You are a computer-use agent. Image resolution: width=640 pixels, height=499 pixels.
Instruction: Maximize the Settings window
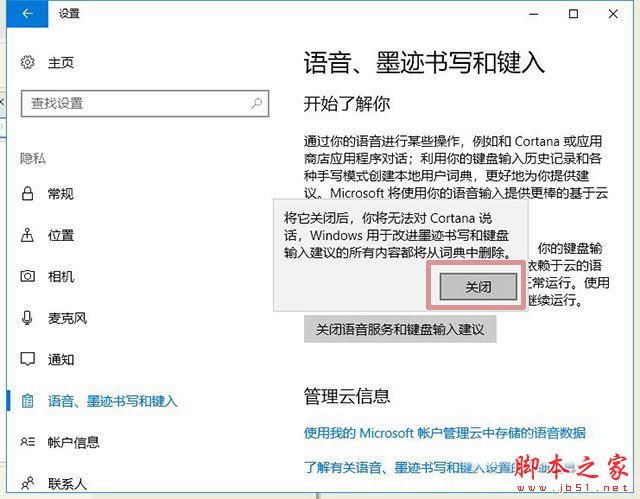click(x=573, y=14)
